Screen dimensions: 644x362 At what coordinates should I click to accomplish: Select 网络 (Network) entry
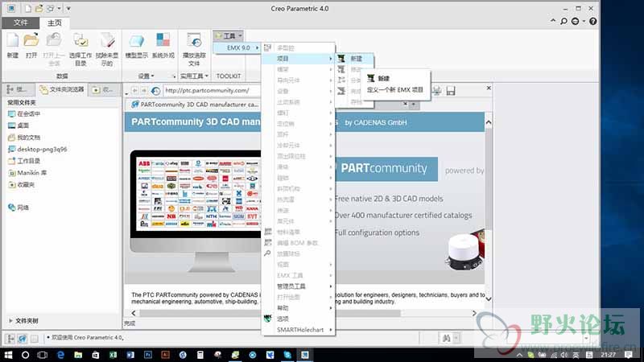(x=19, y=208)
